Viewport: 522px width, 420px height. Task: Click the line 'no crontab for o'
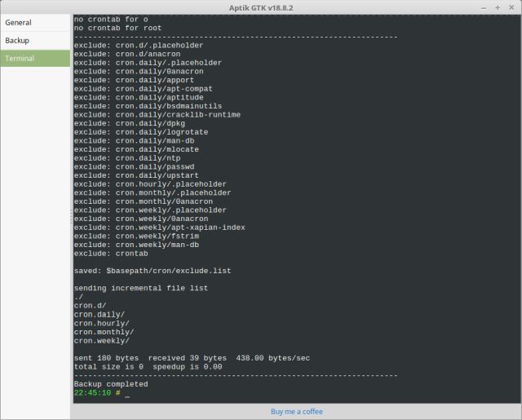pos(111,20)
